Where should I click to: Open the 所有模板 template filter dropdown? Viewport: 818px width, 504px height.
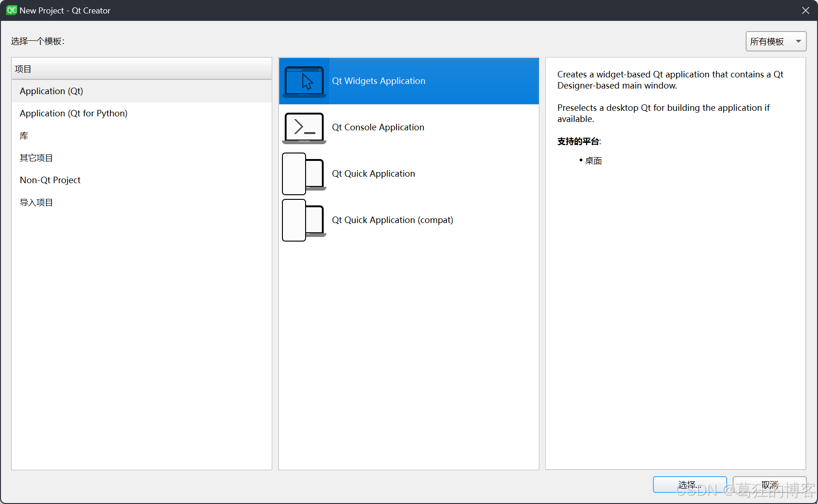(x=776, y=42)
